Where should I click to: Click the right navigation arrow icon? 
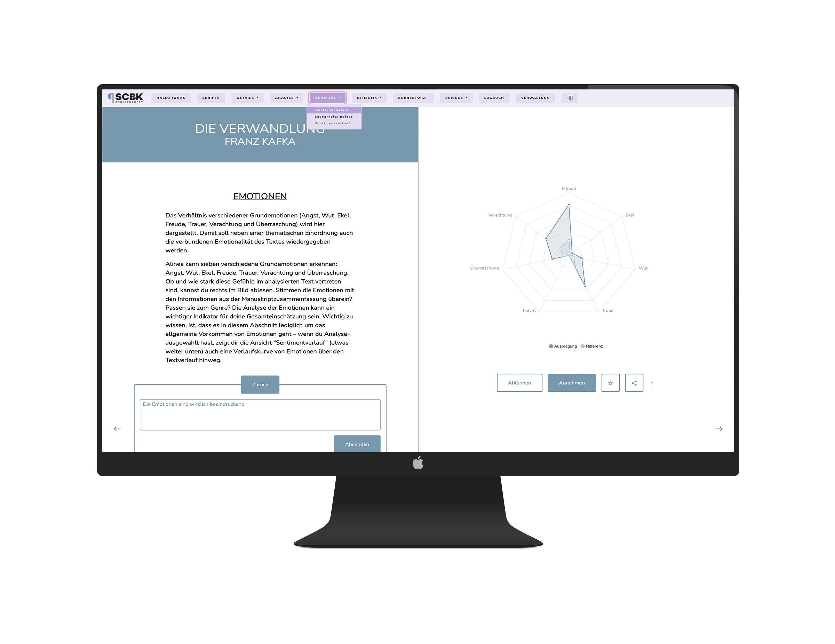pyautogui.click(x=719, y=428)
